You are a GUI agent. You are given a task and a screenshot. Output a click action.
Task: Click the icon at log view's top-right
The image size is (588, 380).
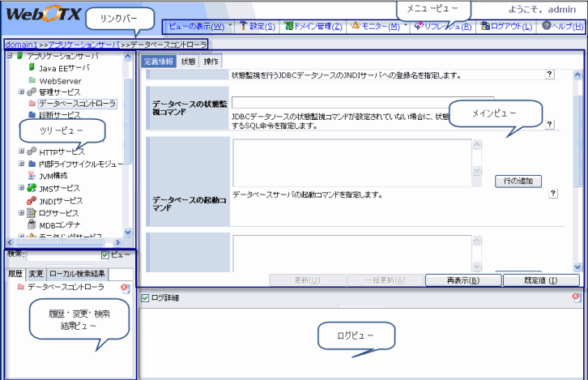[576, 297]
